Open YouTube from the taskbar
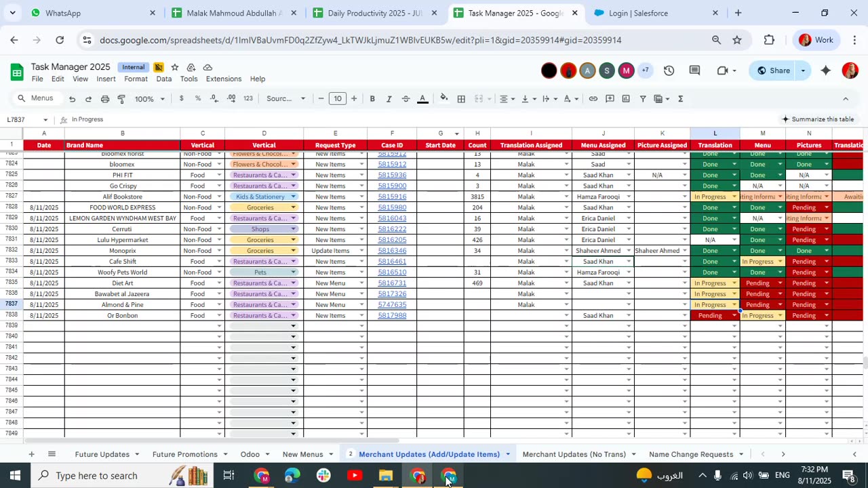This screenshot has width=868, height=488. 355,475
